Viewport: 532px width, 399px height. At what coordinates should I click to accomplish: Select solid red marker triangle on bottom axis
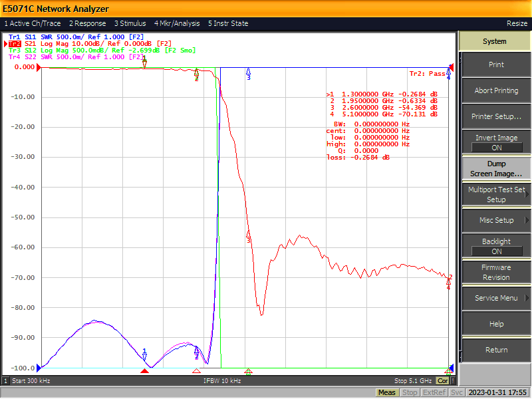tap(144, 371)
